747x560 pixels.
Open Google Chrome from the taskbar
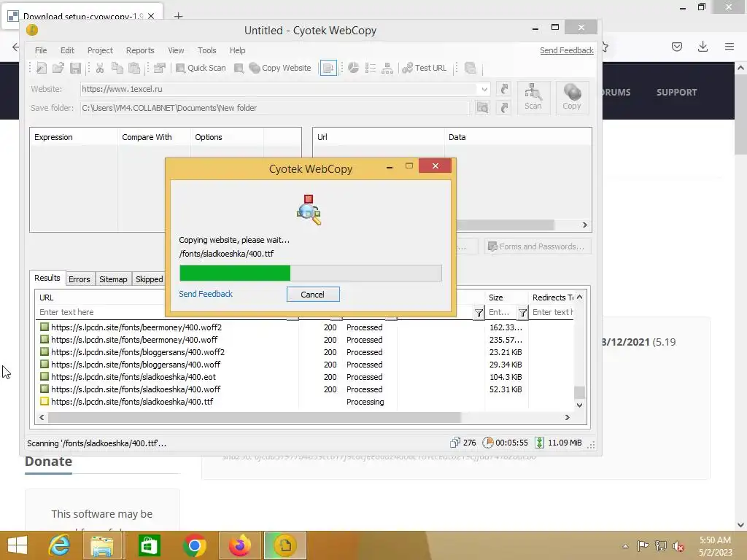(x=194, y=545)
